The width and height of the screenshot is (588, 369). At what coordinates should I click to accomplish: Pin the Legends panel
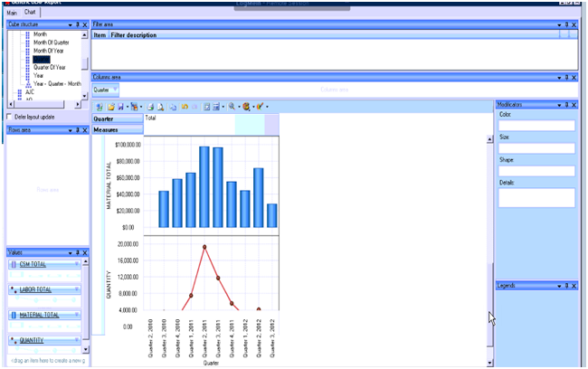[x=566, y=286]
